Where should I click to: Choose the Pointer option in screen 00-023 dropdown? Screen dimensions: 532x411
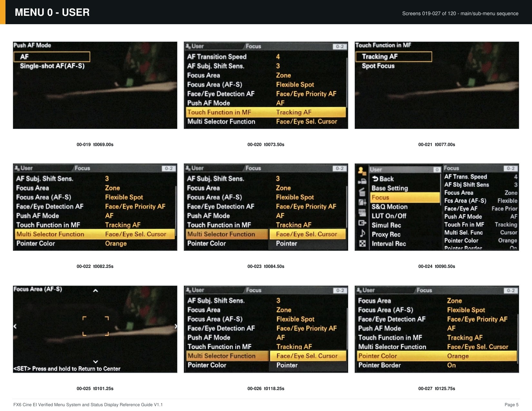click(307, 244)
